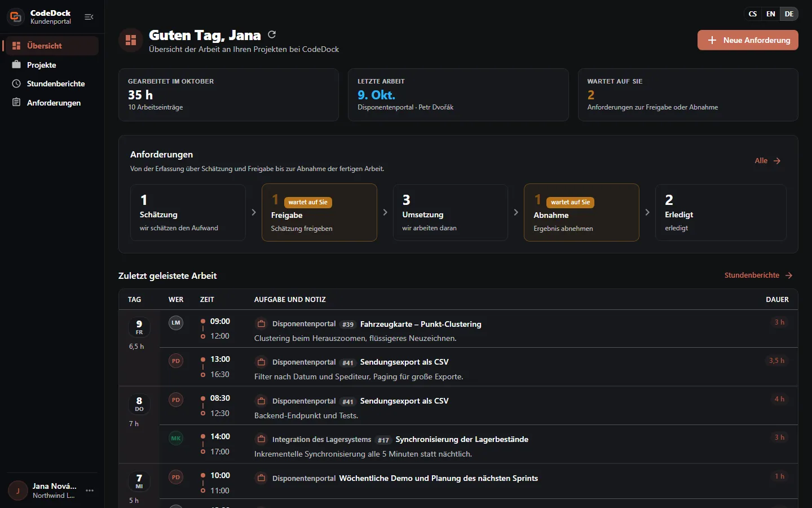The image size is (812, 508).
Task: Click the PD avatar at 13:00 entry
Action: (176, 361)
